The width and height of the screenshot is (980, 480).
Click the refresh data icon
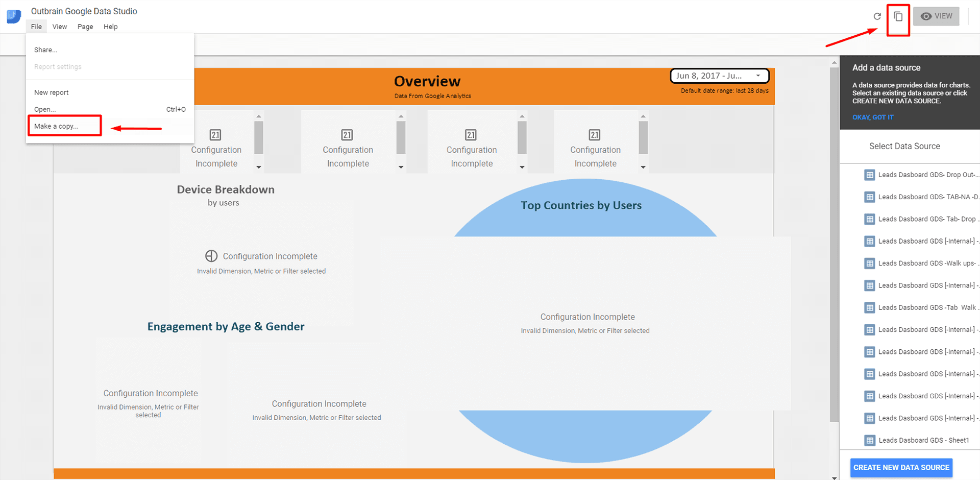[877, 16]
